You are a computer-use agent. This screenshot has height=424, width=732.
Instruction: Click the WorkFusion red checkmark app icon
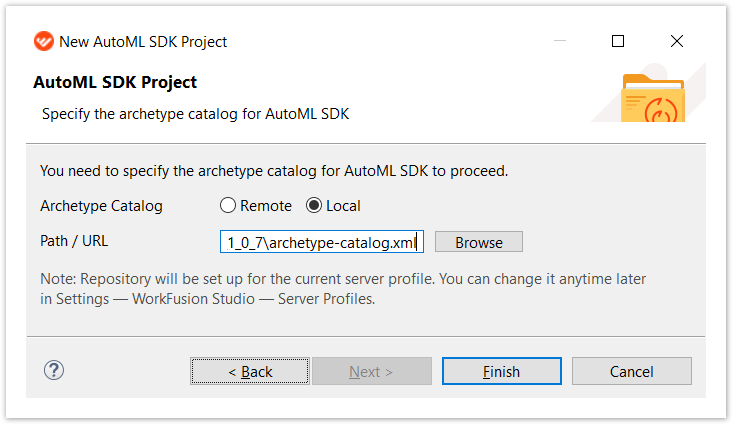44,41
